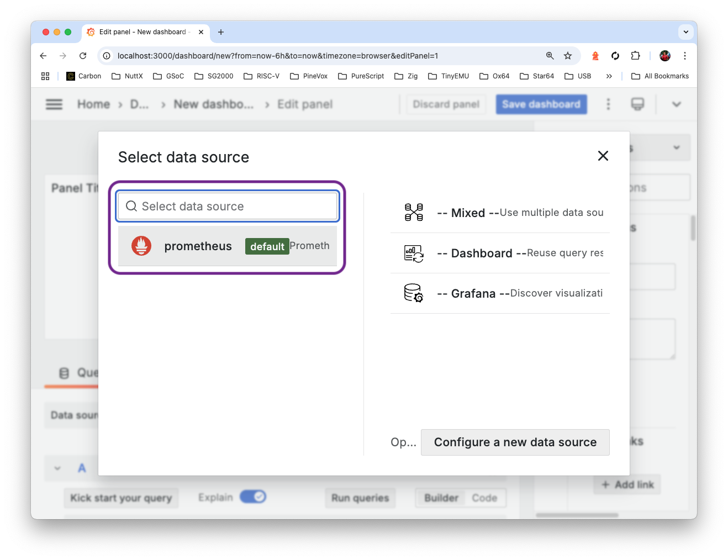
Task: Open the TinyEMU bookmarks folder
Action: [x=449, y=76]
